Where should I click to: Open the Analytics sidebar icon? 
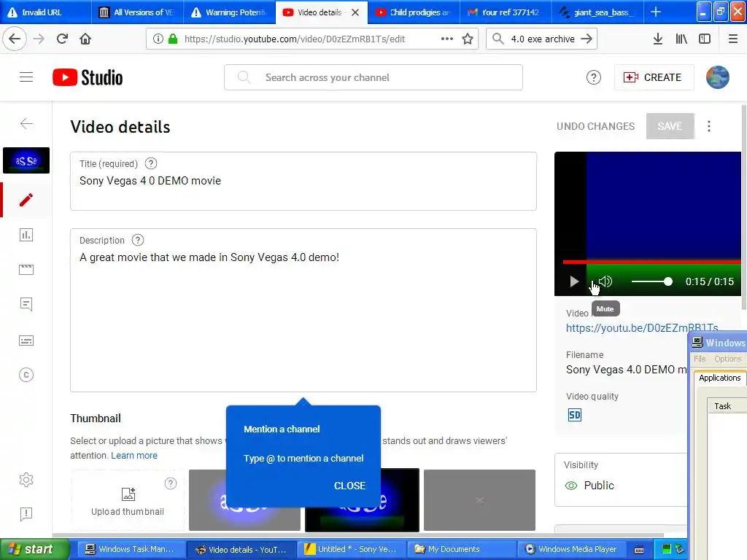[x=26, y=235]
